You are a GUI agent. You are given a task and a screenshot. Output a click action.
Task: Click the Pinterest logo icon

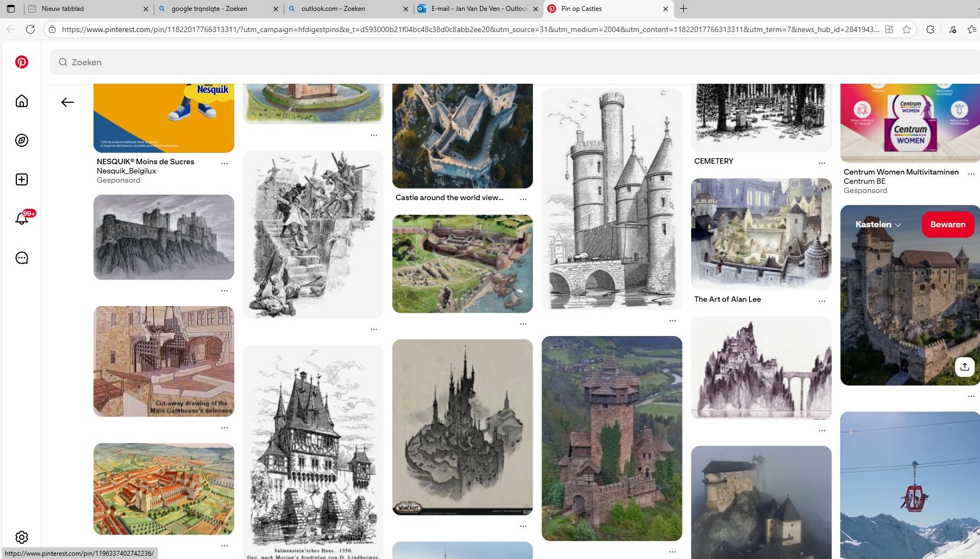pyautogui.click(x=22, y=62)
